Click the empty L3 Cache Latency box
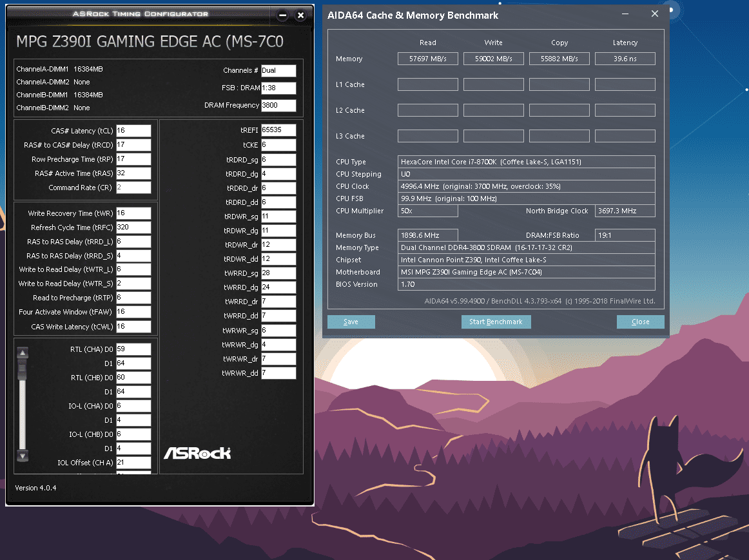 (625, 136)
